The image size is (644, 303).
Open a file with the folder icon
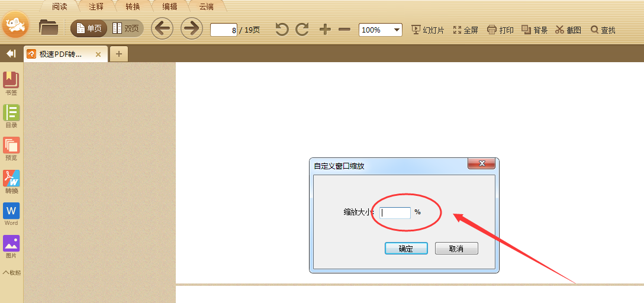click(49, 27)
